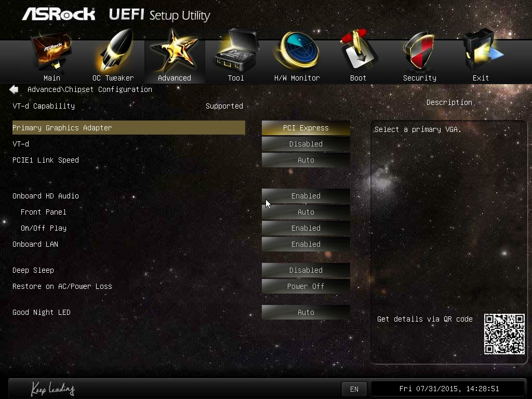The image size is (532, 399).
Task: Select the H/W Monitor radar icon
Action: (x=297, y=51)
